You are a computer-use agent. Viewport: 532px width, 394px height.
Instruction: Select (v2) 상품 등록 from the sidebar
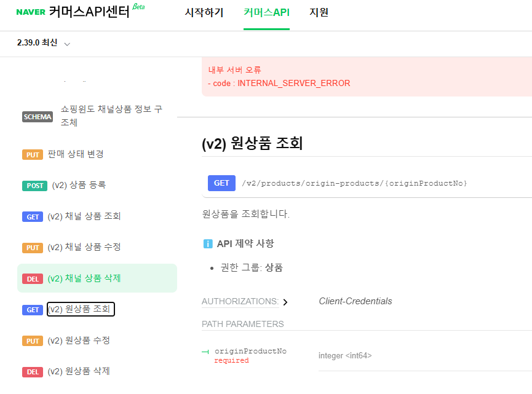(79, 185)
